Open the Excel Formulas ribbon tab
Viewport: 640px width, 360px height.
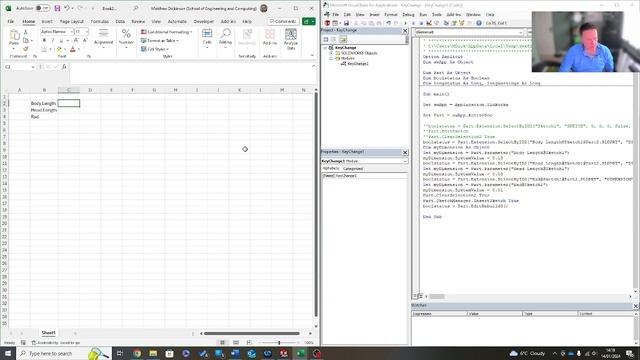click(100, 21)
